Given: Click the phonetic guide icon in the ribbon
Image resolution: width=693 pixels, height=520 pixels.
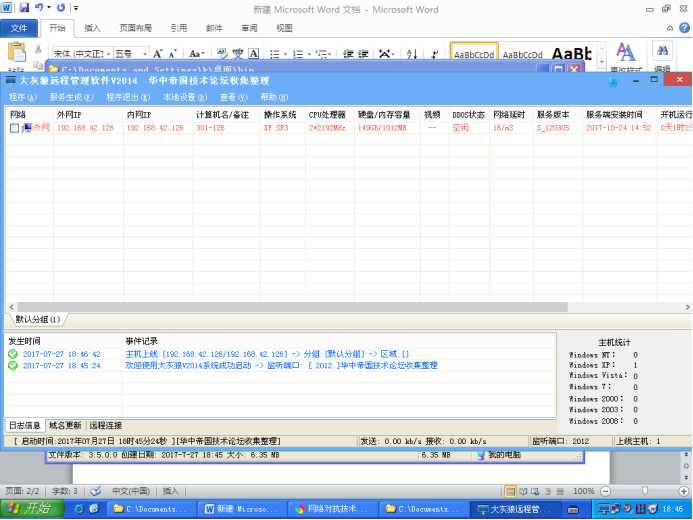Looking at the screenshot, I should [x=238, y=54].
